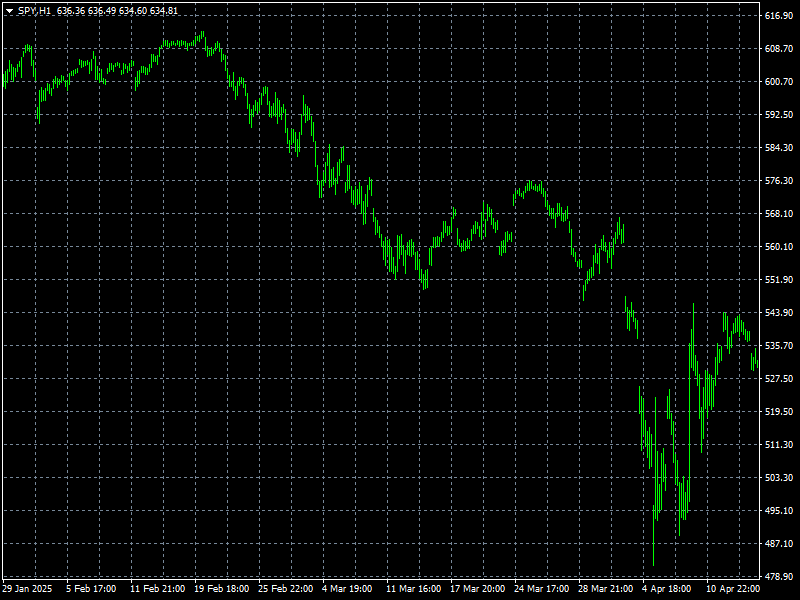
Task: Click the 576.30 price label
Action: coord(779,181)
